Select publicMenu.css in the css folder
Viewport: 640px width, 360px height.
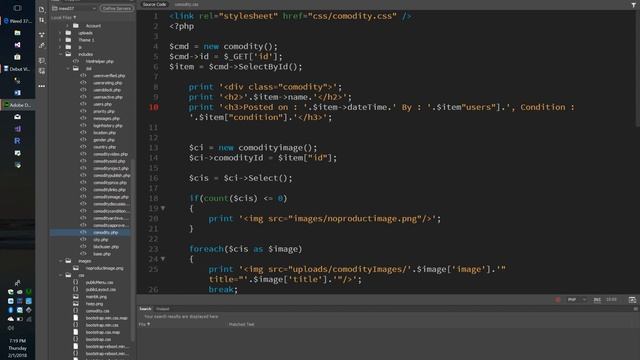(x=100, y=282)
